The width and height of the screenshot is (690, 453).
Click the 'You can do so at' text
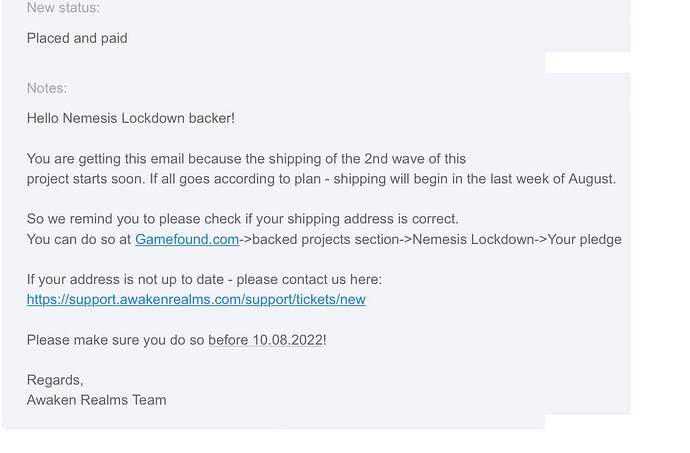(79, 239)
